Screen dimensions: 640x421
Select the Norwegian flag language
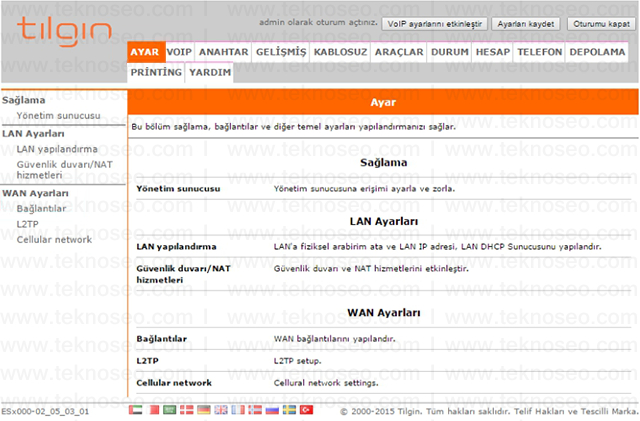coord(255,410)
